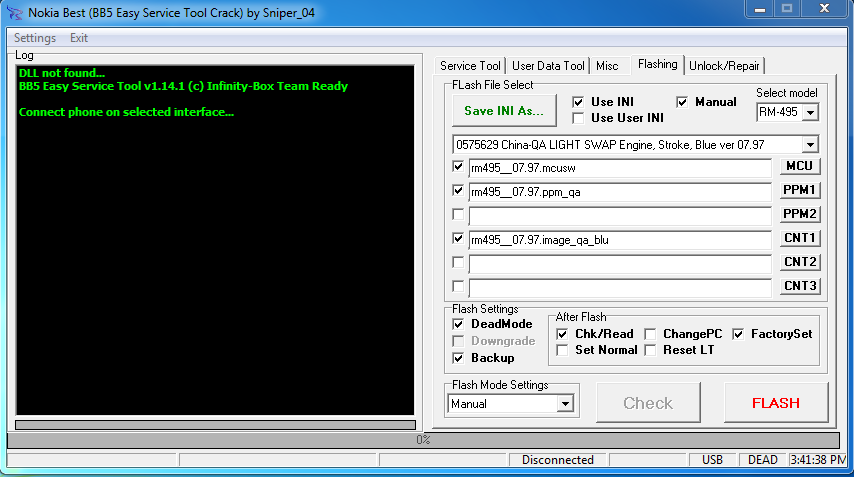The width and height of the screenshot is (854, 477).
Task: Toggle the DeadMode checkbox
Action: click(x=458, y=325)
